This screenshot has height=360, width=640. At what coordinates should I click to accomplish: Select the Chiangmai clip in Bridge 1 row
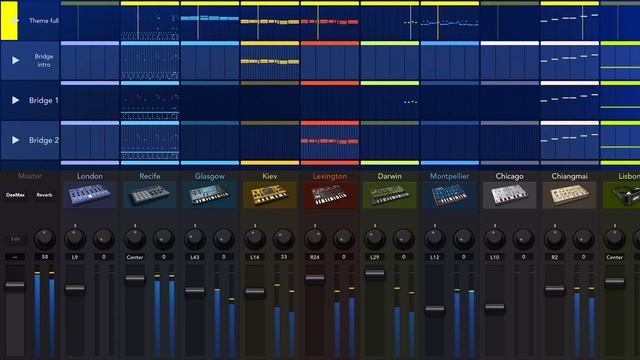click(570, 100)
